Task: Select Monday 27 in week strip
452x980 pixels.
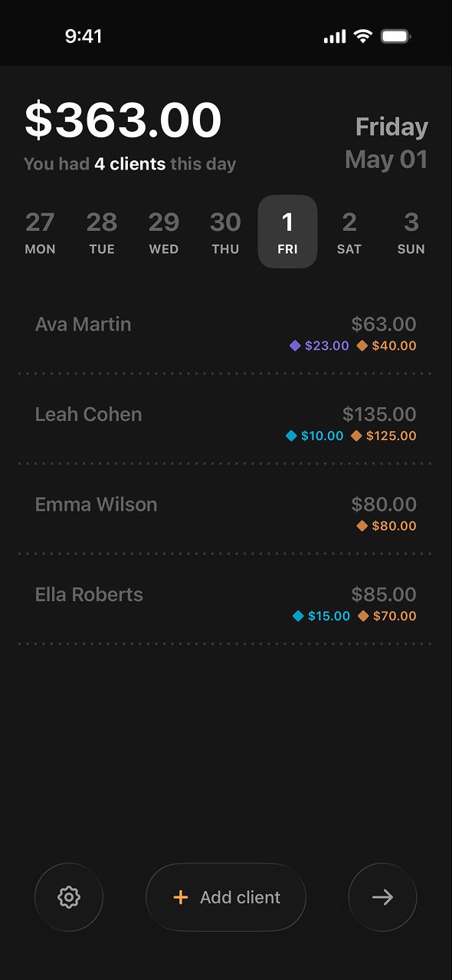Action: click(40, 232)
